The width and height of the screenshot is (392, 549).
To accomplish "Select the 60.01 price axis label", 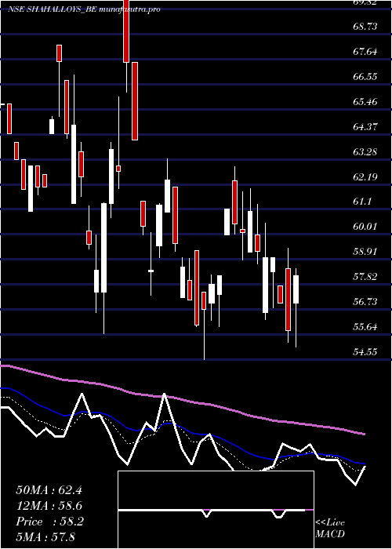I will coord(365,227).
